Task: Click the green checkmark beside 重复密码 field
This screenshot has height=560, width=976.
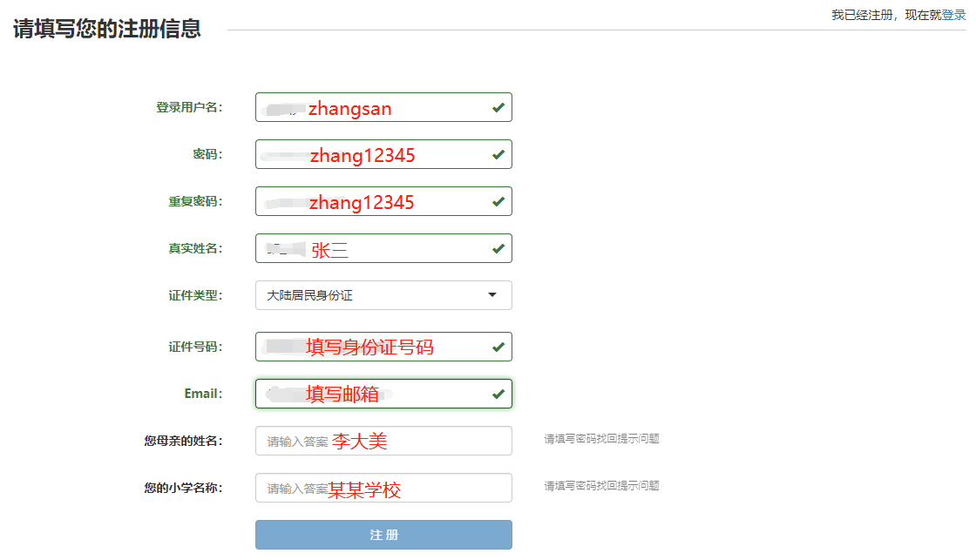Action: click(497, 201)
